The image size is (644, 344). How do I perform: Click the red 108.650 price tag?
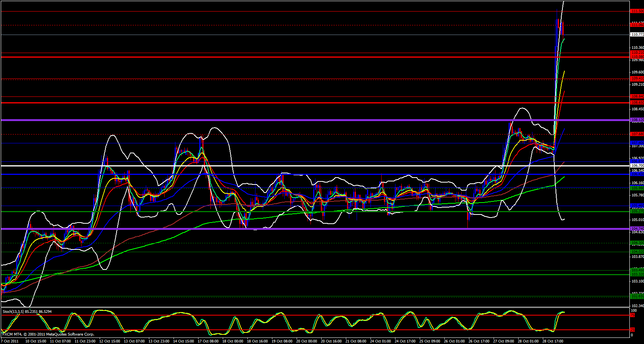tap(637, 103)
